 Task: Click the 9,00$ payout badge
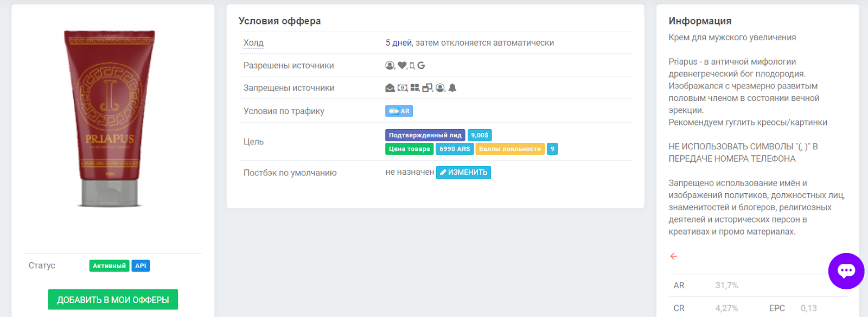[480, 135]
